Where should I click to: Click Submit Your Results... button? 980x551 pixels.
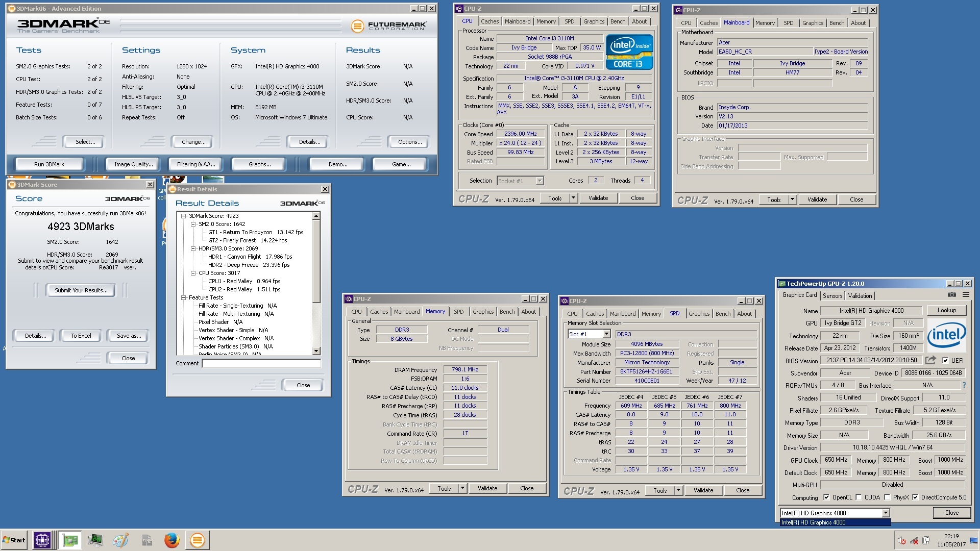(81, 290)
